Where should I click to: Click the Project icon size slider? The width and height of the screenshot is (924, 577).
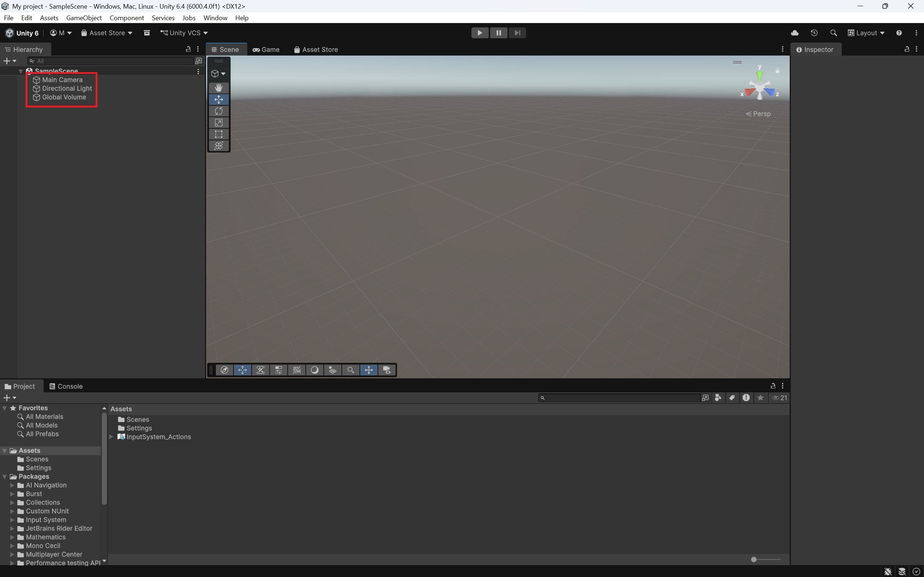click(754, 559)
